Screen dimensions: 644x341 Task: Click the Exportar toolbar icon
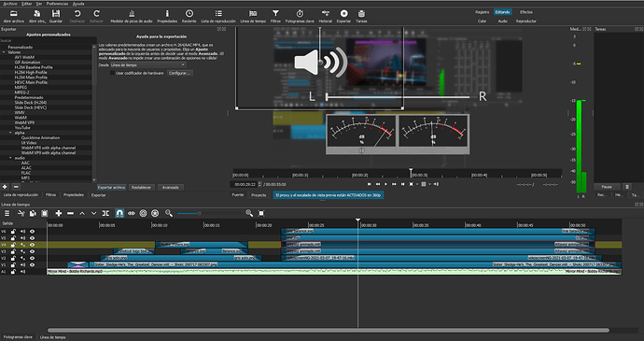pos(343,14)
